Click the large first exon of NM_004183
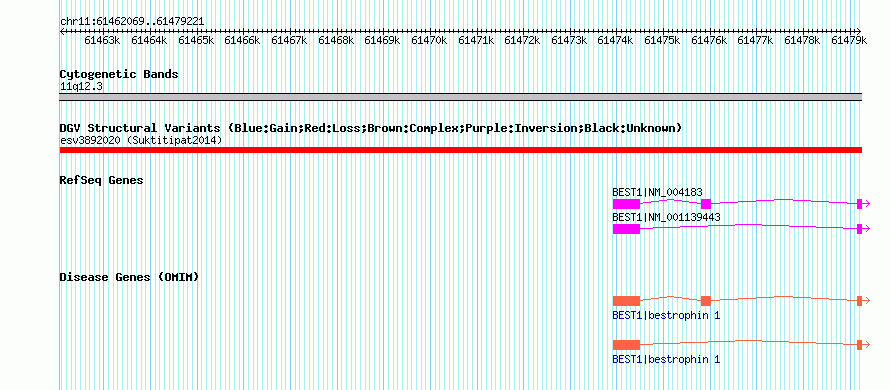This screenshot has width=890, height=390. pyautogui.click(x=626, y=204)
